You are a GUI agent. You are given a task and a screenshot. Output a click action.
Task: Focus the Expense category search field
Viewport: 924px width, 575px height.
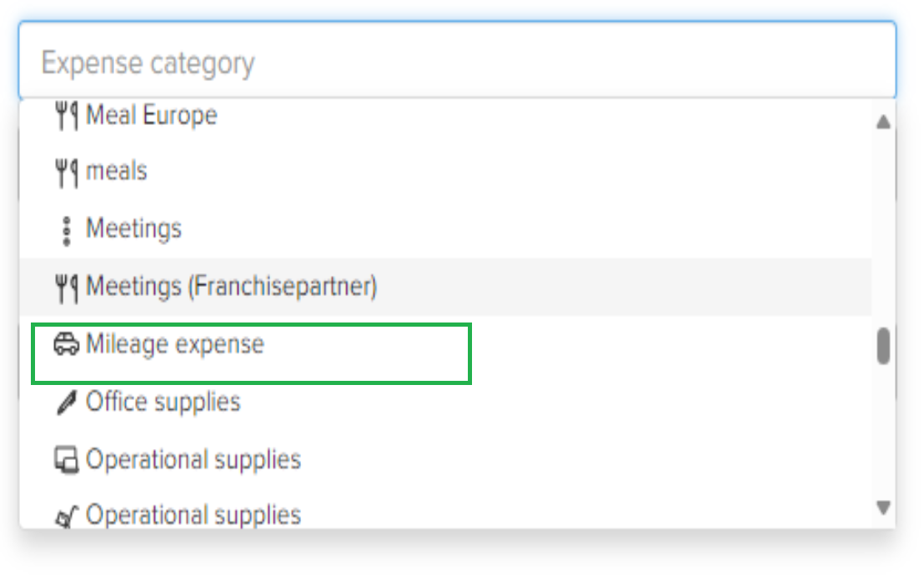(x=456, y=63)
